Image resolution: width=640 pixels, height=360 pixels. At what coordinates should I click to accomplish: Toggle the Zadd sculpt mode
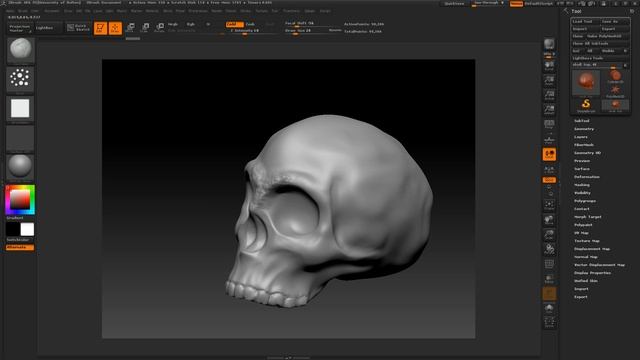234,24
